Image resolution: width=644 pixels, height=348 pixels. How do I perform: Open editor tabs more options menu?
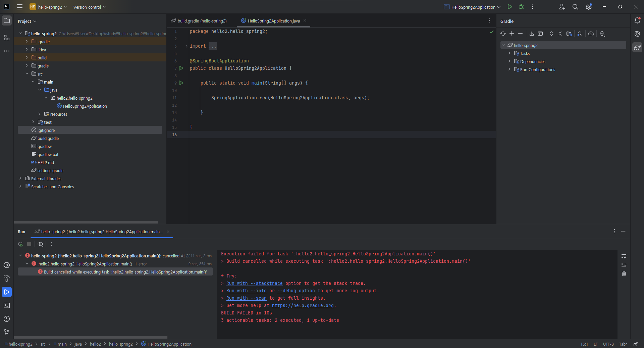point(490,21)
